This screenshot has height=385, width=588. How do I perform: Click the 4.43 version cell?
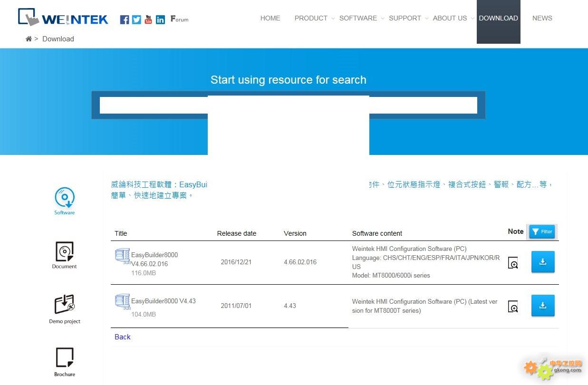(x=290, y=306)
